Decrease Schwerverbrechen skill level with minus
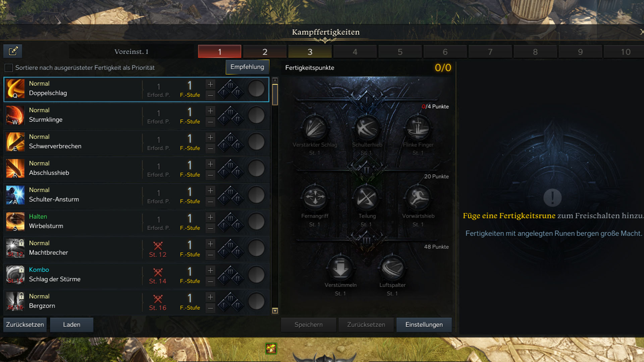The width and height of the screenshot is (644, 362). [210, 148]
